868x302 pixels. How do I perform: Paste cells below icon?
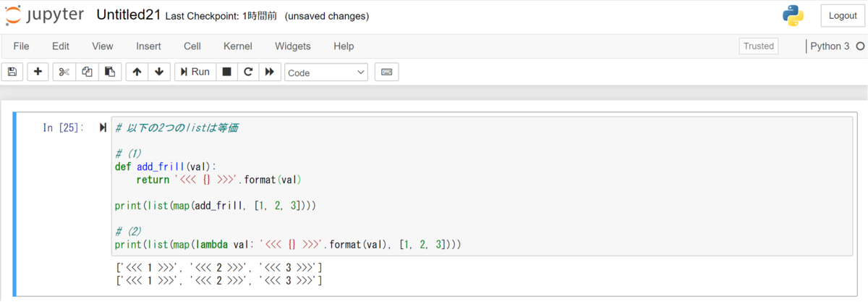(x=110, y=72)
